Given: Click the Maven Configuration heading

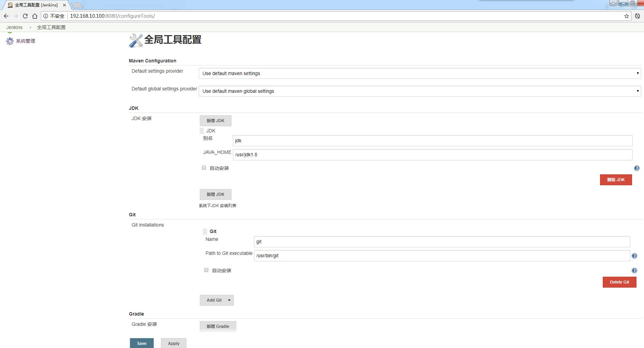Looking at the screenshot, I should pyautogui.click(x=152, y=61).
